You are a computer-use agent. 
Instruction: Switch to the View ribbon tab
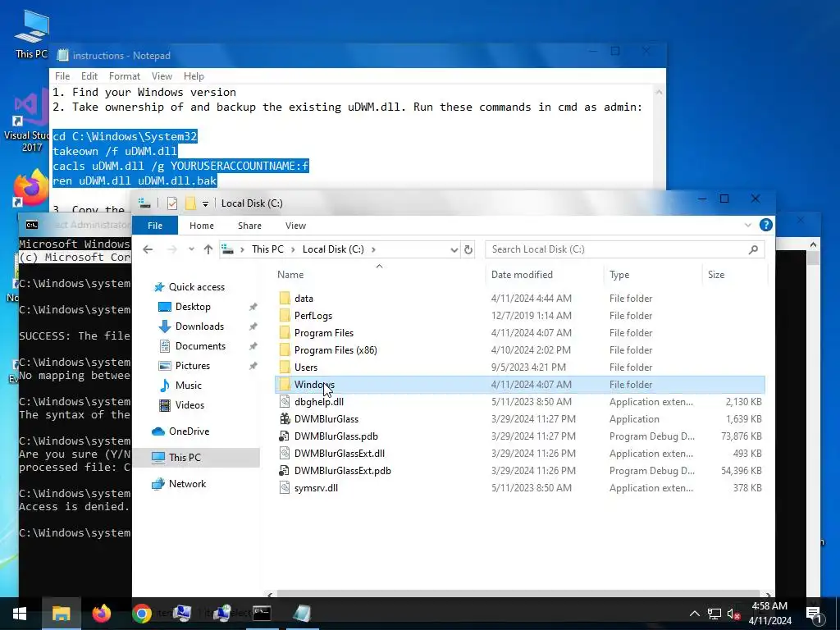pyautogui.click(x=295, y=226)
